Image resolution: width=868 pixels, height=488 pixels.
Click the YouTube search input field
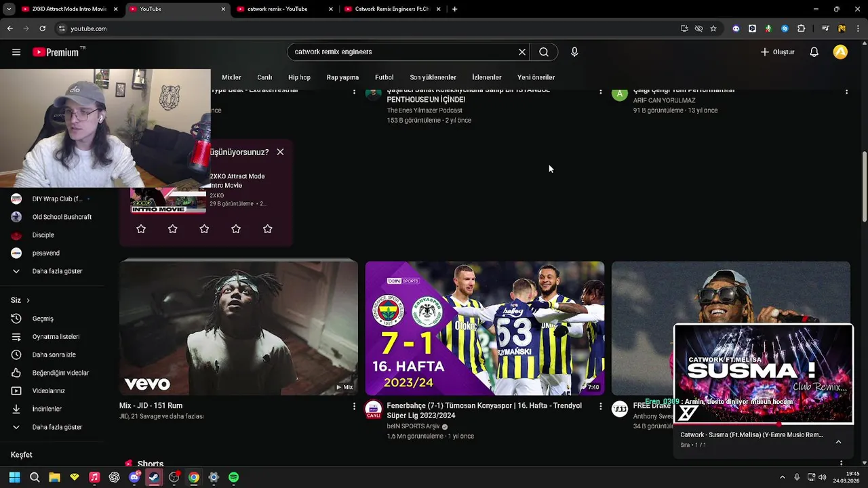(x=403, y=52)
